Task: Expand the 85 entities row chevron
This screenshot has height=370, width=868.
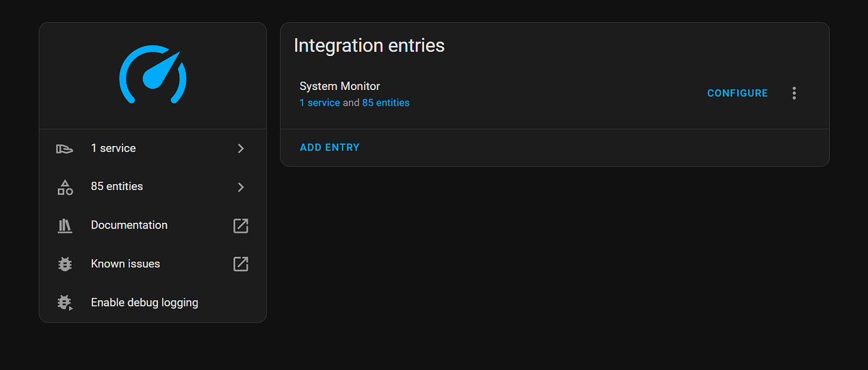Action: click(x=240, y=186)
